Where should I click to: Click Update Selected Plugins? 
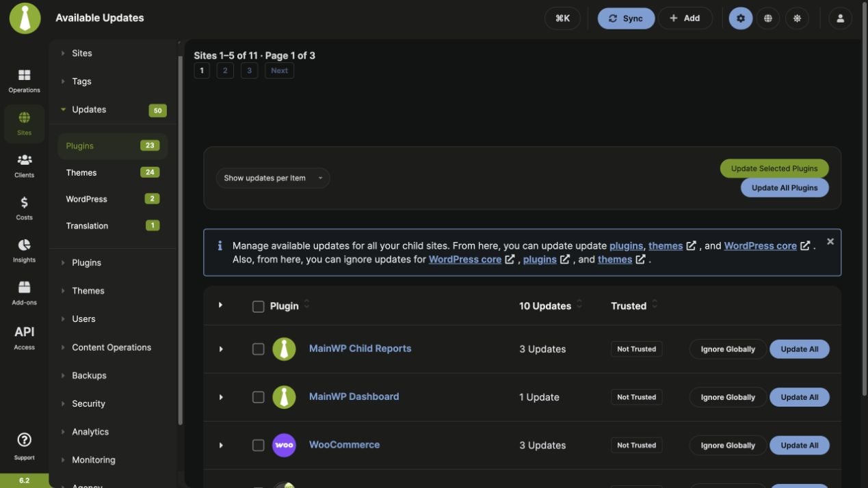[x=774, y=168]
